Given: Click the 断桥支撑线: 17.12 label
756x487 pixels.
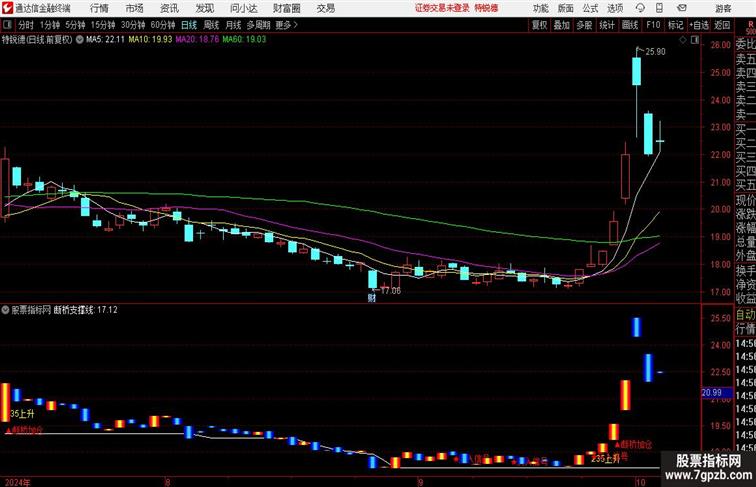Looking at the screenshot, I should point(85,310).
